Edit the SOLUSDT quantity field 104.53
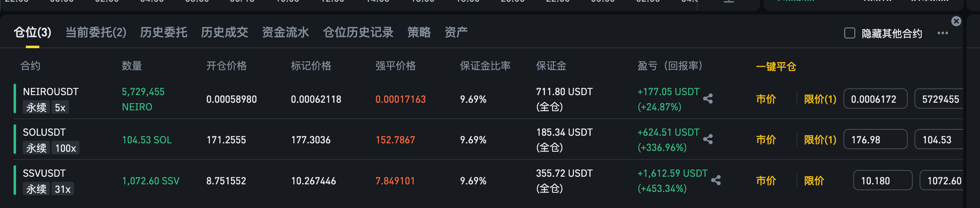The height and width of the screenshot is (208, 980). 939,140
